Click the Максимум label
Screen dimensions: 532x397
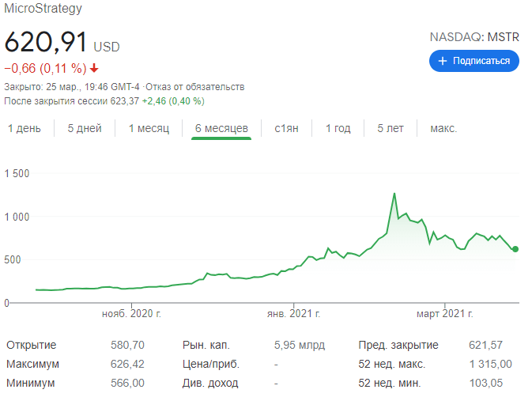click(x=32, y=364)
